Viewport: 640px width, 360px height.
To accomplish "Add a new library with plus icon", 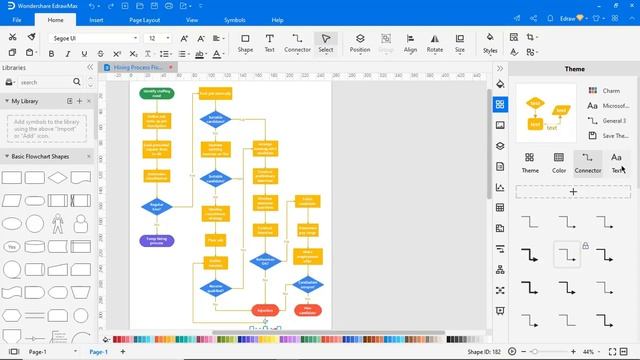I will [80, 101].
